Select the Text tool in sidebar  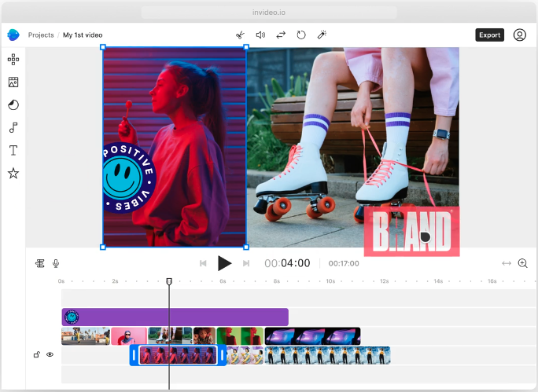click(x=13, y=150)
